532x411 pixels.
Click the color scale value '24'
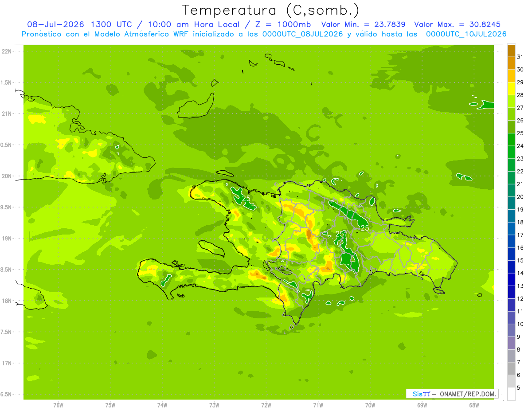520,146
